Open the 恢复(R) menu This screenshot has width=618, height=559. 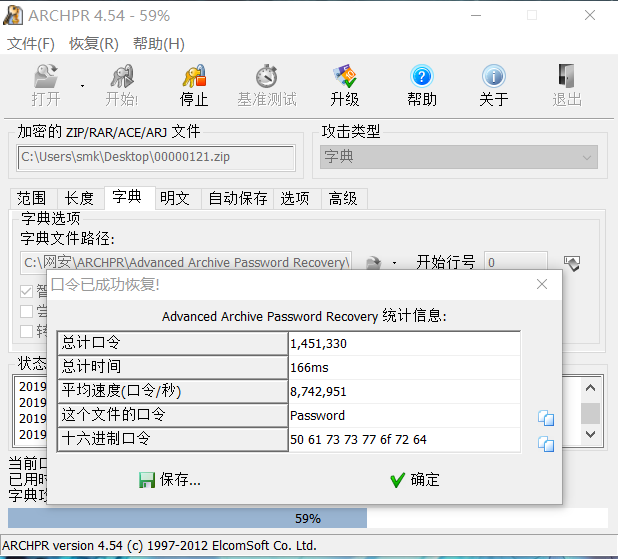point(94,43)
